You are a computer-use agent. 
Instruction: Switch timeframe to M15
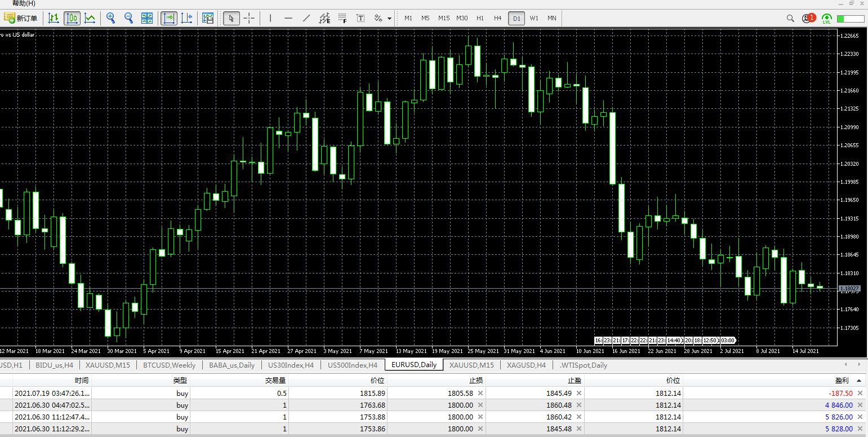pyautogui.click(x=444, y=18)
